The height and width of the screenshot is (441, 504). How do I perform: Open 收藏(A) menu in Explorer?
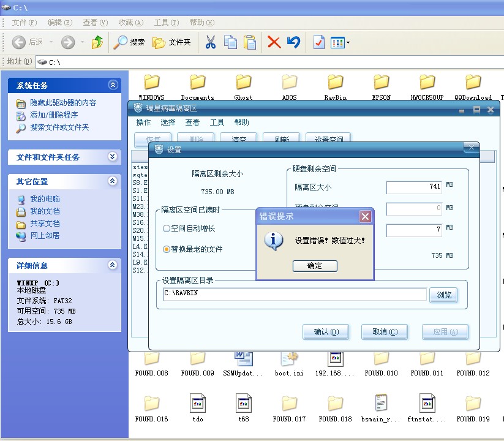tap(131, 23)
